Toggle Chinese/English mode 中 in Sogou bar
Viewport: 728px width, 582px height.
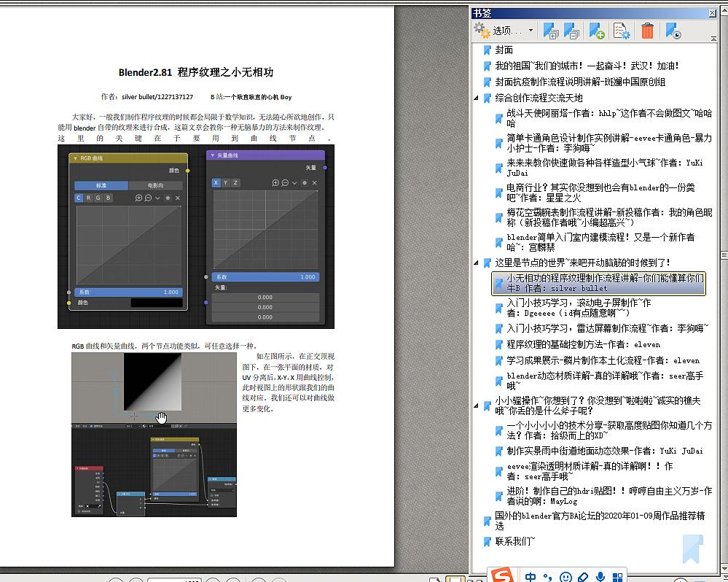531,577
